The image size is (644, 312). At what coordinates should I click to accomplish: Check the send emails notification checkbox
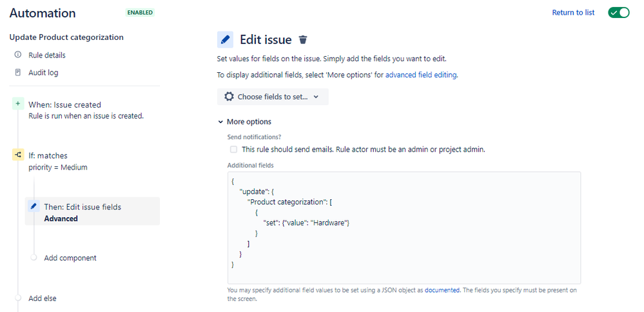tap(233, 149)
